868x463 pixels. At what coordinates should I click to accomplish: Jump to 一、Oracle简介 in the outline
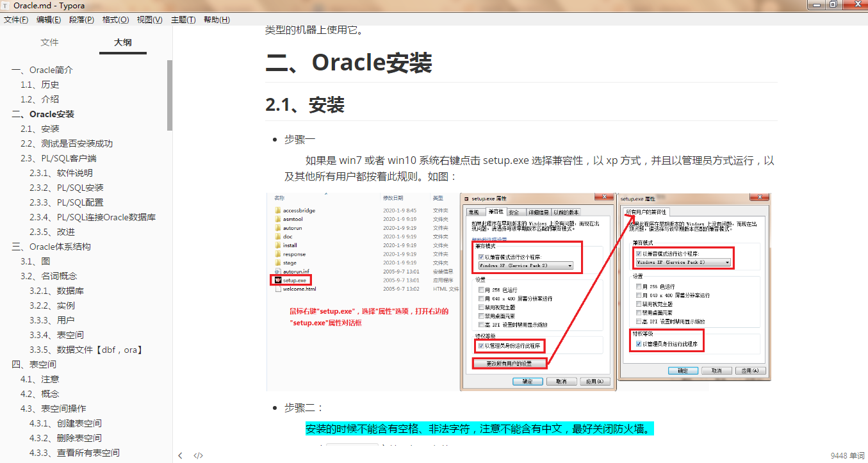coord(42,70)
